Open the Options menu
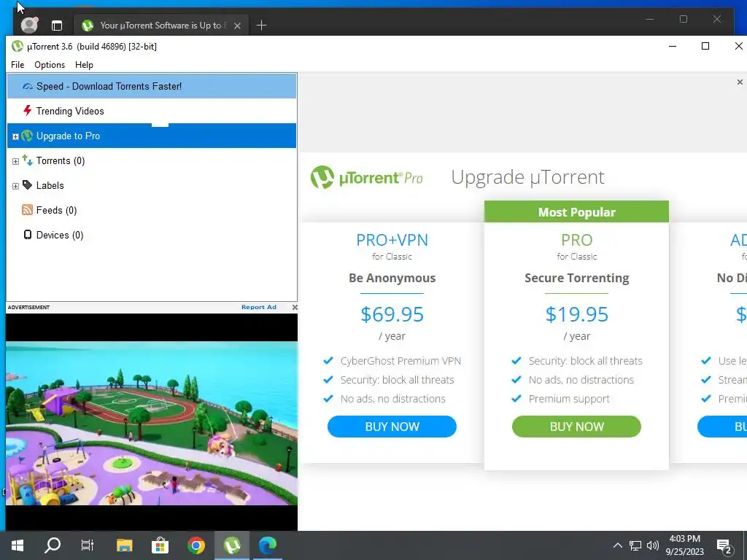The width and height of the screenshot is (747, 560). pos(50,65)
